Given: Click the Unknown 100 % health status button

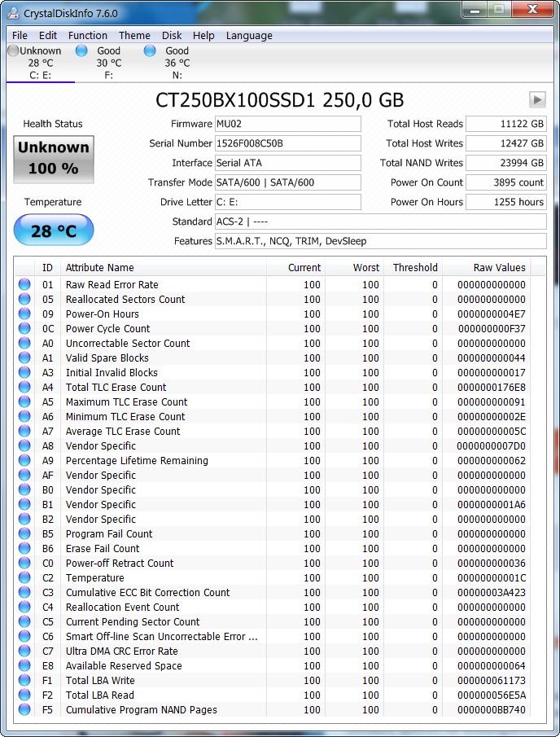Looking at the screenshot, I should tap(54, 159).
